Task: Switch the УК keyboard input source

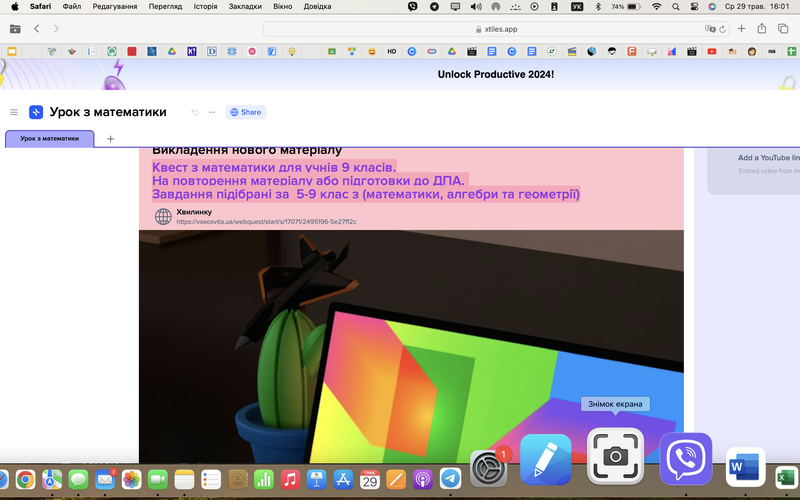Action: coord(577,7)
